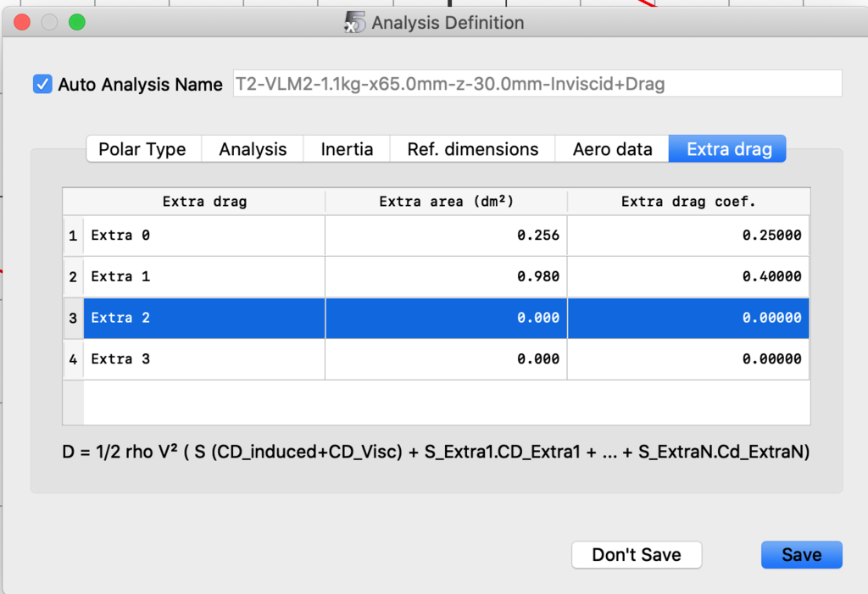
Task: Click the Extra area (dm²) column header
Action: [x=446, y=202]
